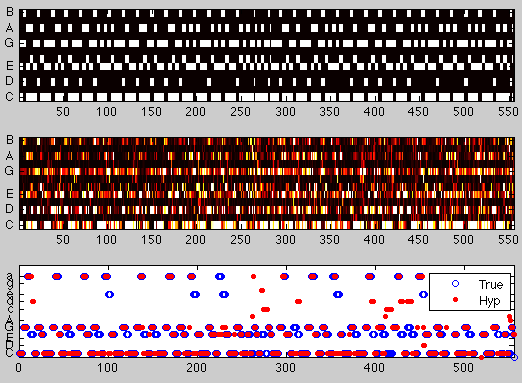522x383 pixels.
Task: Click tick 400 under the heat-map plot
Action: click(374, 240)
